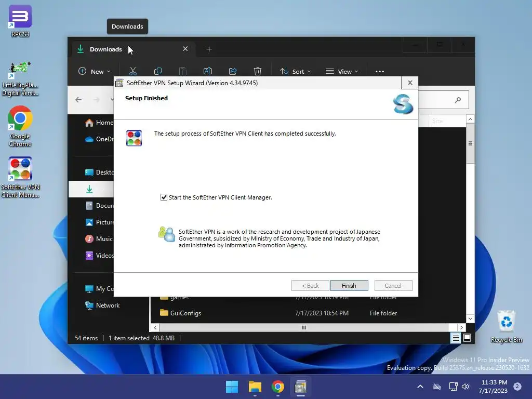Viewport: 532px width, 399px height.
Task: Open Videos in the navigation pane
Action: 99,256
